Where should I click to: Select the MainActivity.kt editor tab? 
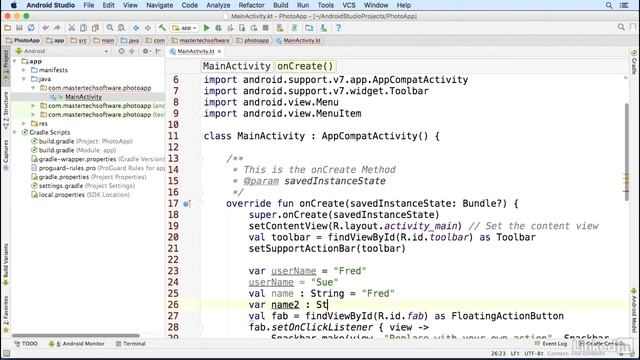point(196,51)
